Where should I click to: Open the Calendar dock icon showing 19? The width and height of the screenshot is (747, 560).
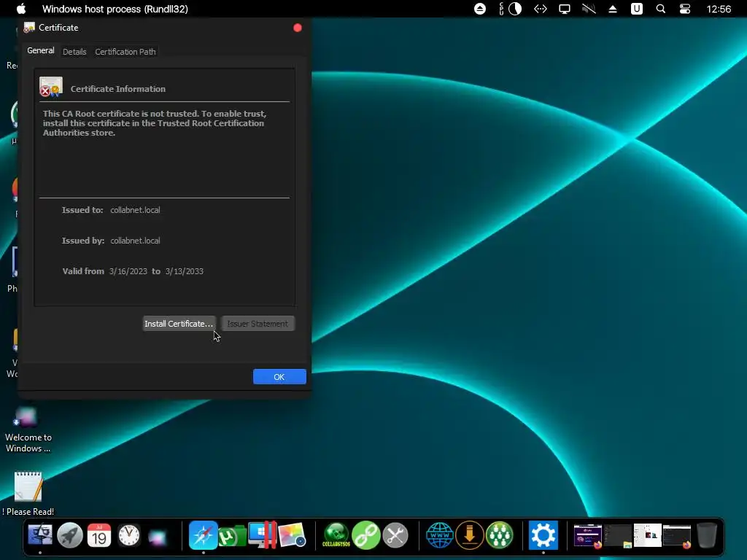point(99,535)
